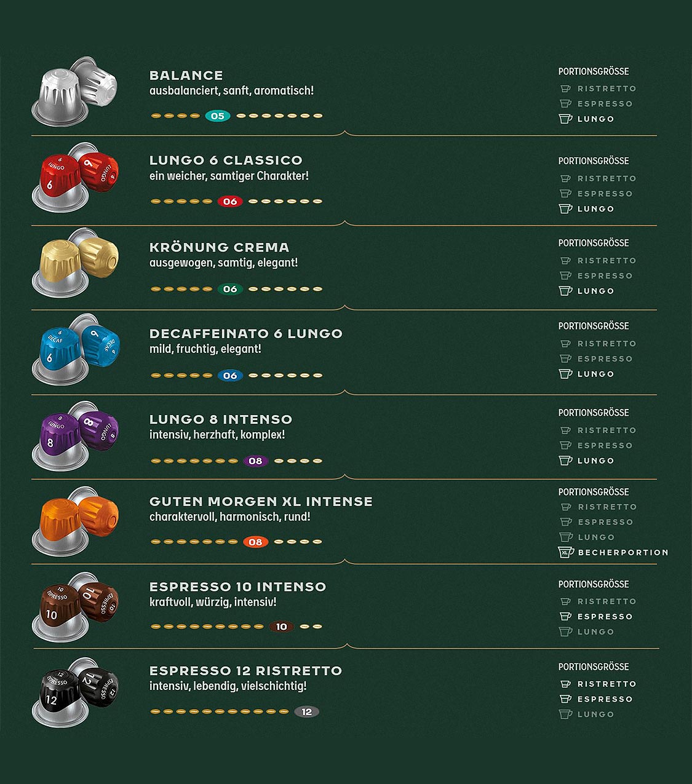Image resolution: width=692 pixels, height=784 pixels.
Task: Click the purple 08 intensity badge
Action: point(255,461)
